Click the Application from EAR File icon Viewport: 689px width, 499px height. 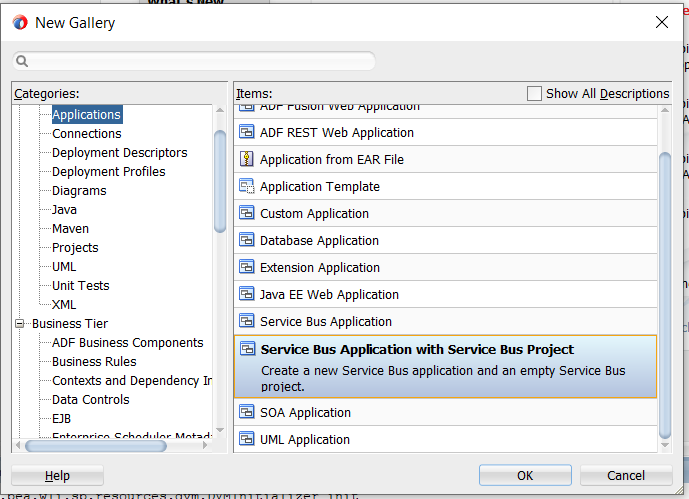[x=246, y=159]
